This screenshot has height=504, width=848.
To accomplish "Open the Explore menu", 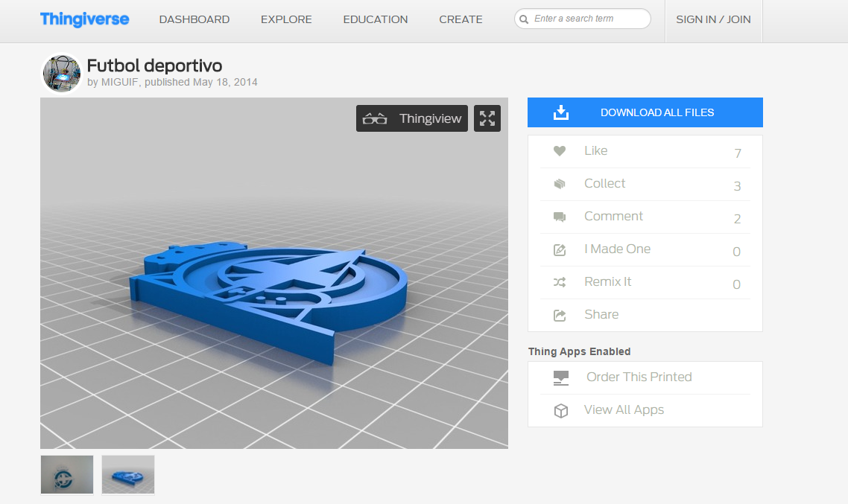I will [286, 19].
